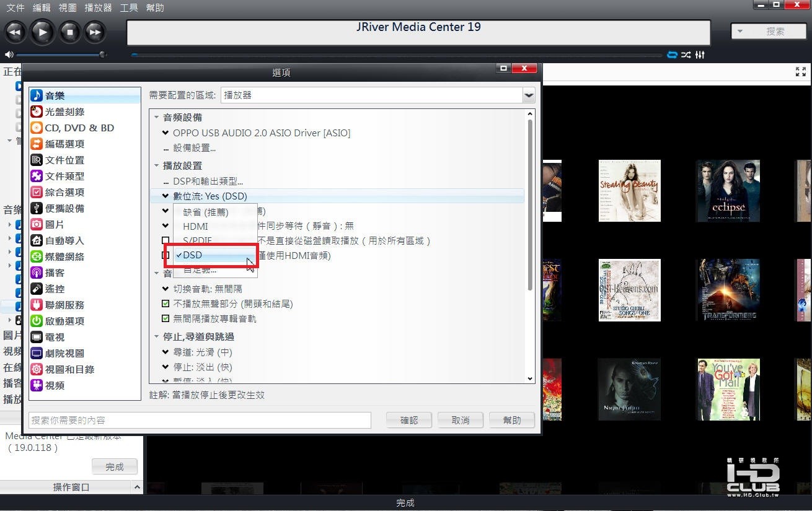The height and width of the screenshot is (511, 812).
Task: Open the 播客 podcast options
Action: [x=55, y=273]
